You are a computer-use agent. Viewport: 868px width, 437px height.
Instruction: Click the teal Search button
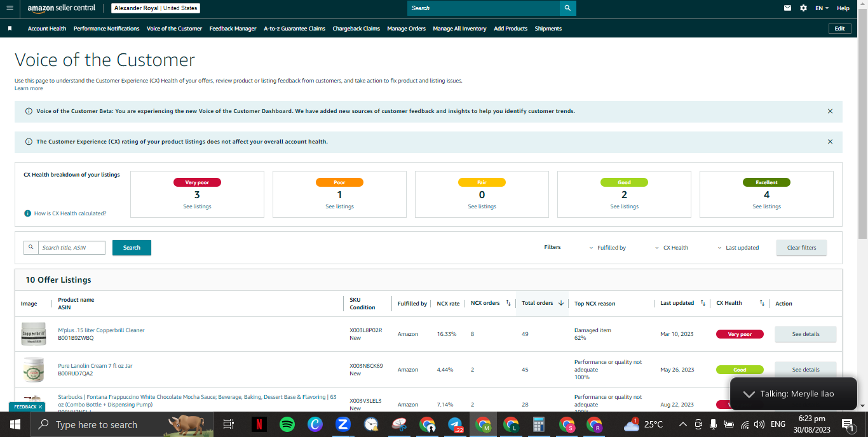pos(132,248)
